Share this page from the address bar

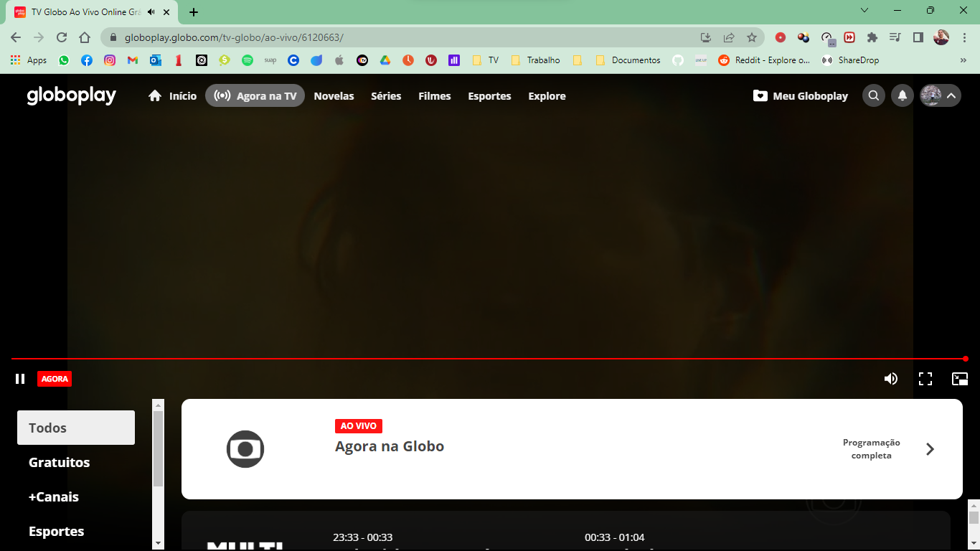[729, 37]
